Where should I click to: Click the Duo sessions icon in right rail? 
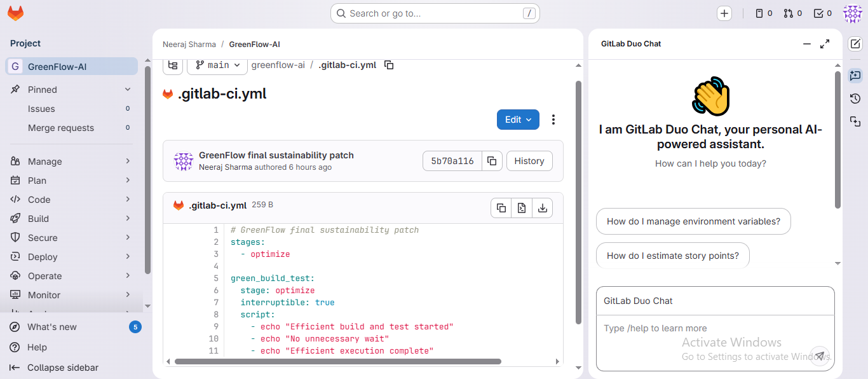[855, 121]
